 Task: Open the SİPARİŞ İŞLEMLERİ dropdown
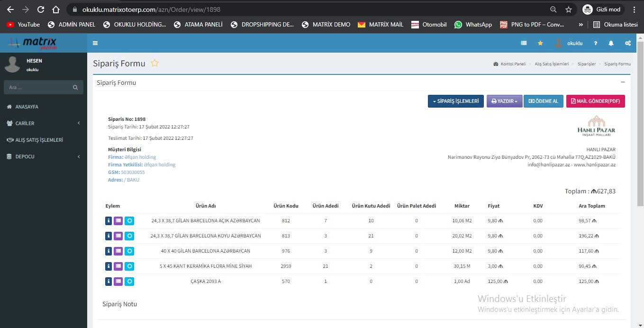tap(456, 101)
